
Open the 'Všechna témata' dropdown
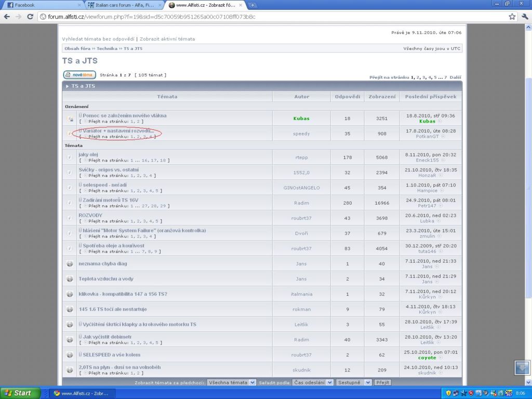tap(231, 382)
